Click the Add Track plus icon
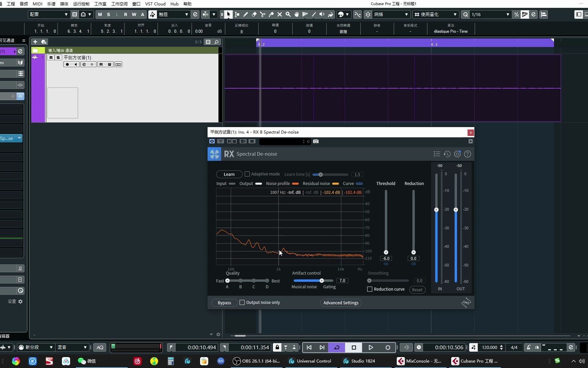The image size is (588, 368). tap(35, 42)
